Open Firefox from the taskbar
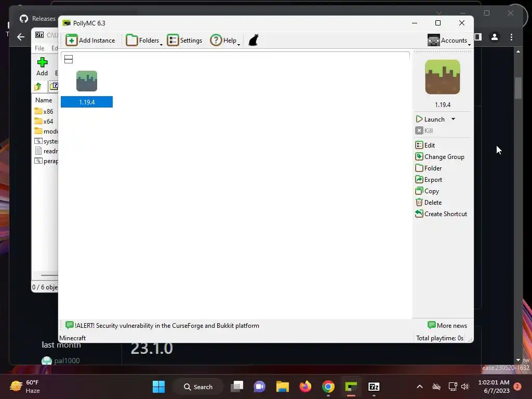Image resolution: width=532 pixels, height=399 pixels. 305,387
